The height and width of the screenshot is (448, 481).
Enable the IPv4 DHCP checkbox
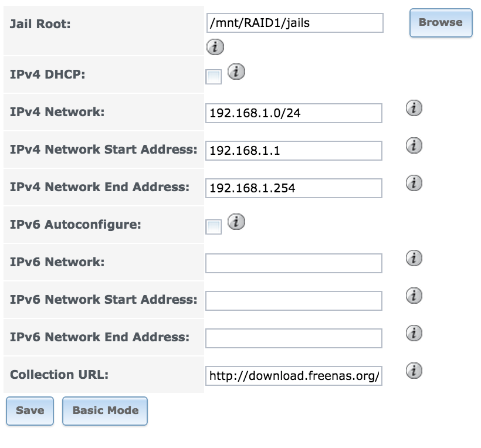[214, 77]
